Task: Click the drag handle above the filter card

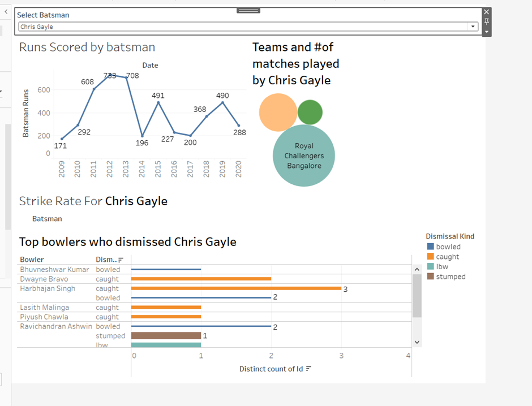Action: (247, 10)
